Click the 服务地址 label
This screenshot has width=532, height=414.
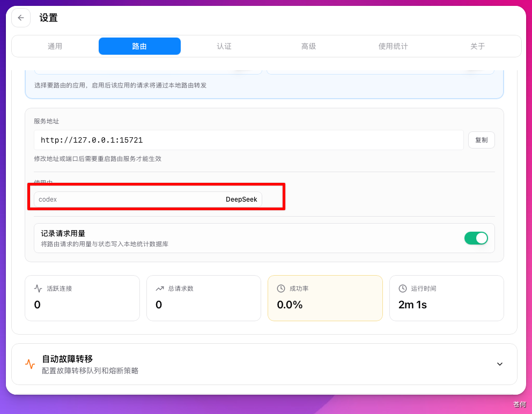(x=47, y=121)
